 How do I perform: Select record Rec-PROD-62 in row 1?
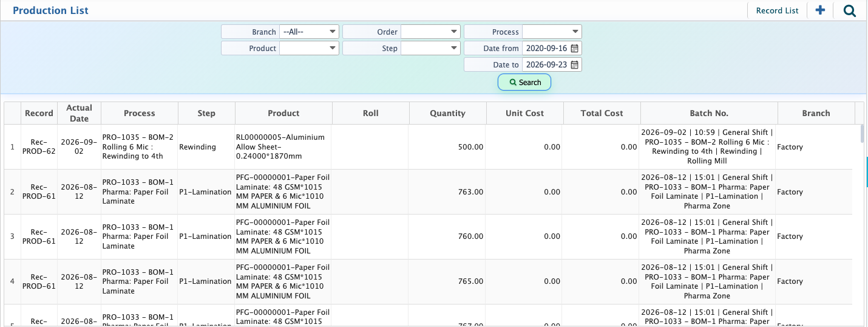pos(39,147)
